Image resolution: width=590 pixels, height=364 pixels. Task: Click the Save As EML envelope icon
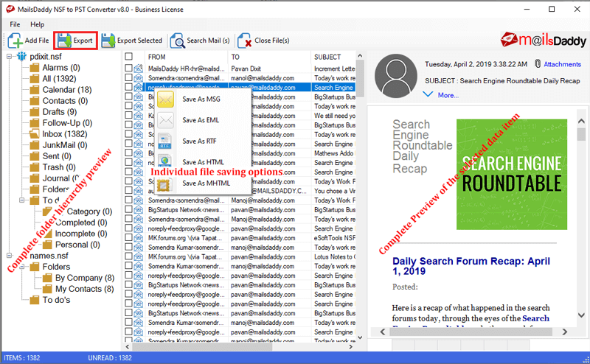point(165,120)
